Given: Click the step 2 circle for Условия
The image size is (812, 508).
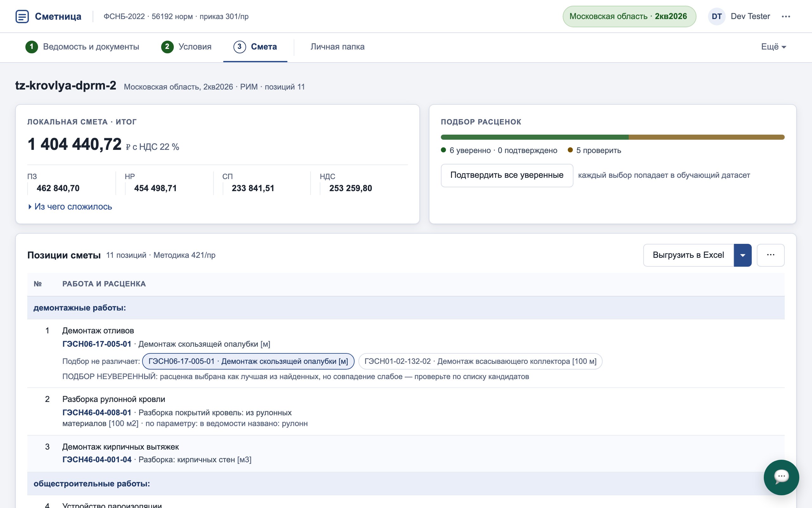Looking at the screenshot, I should 167,47.
